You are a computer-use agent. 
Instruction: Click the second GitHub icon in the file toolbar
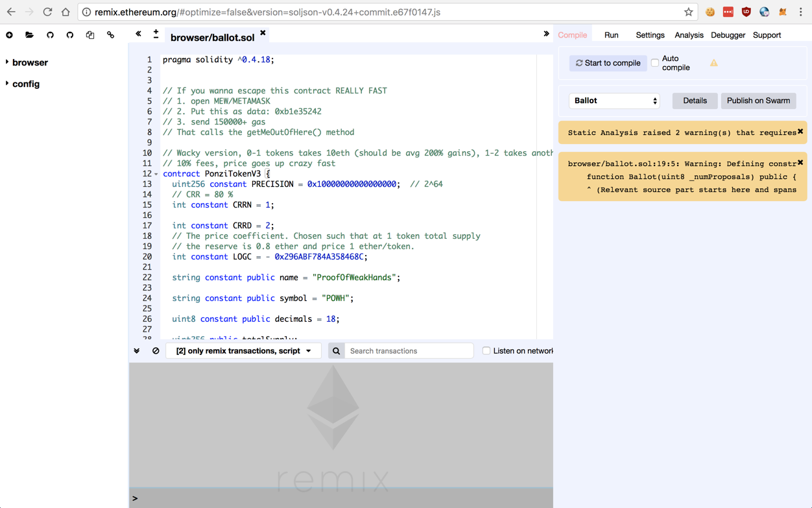point(70,35)
